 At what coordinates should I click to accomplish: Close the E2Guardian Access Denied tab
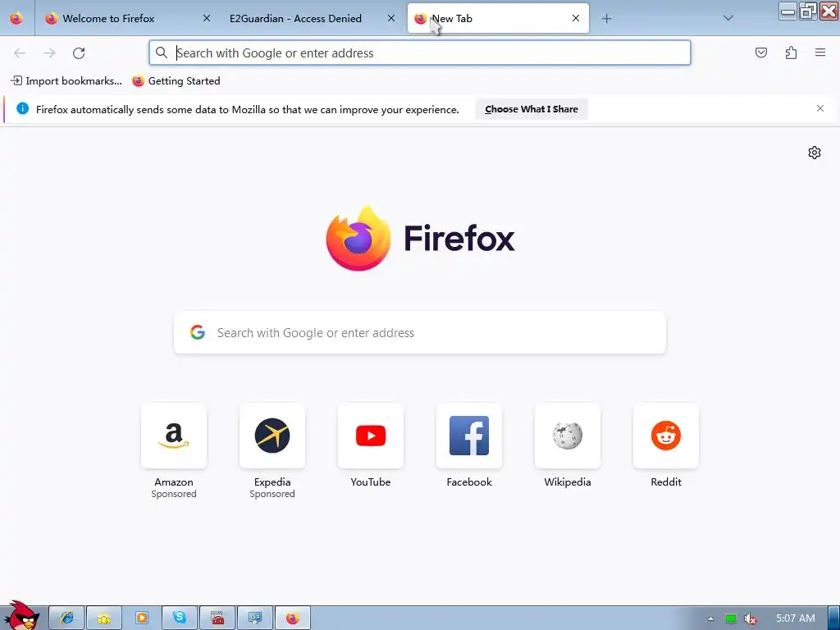(391, 18)
